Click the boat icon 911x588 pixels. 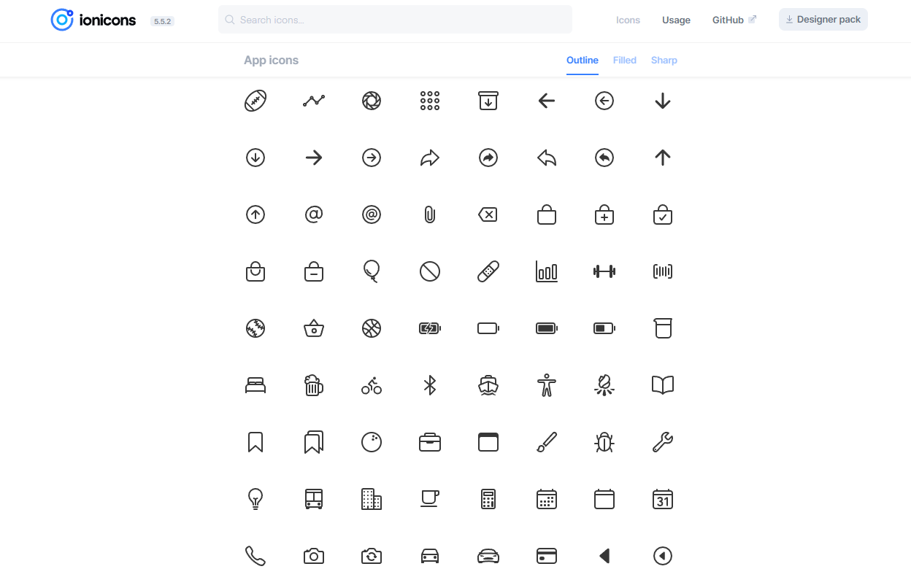[488, 385]
